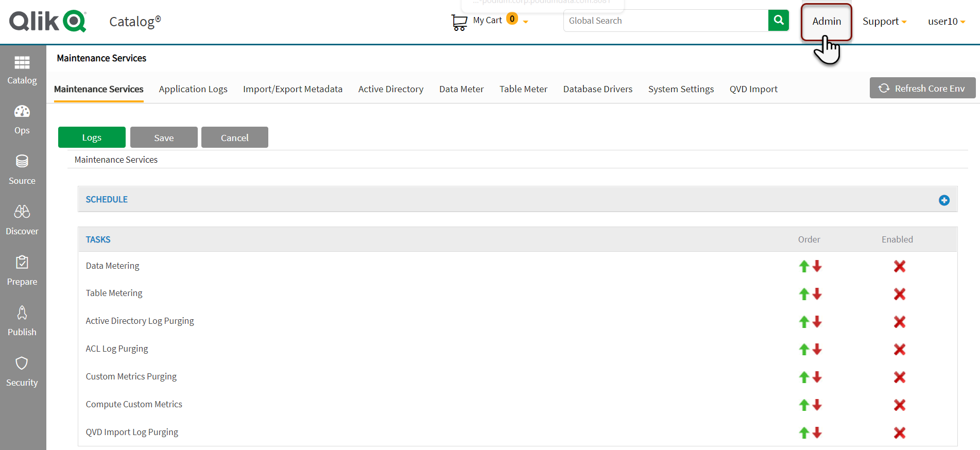Click the green Logs button

pyautogui.click(x=92, y=137)
